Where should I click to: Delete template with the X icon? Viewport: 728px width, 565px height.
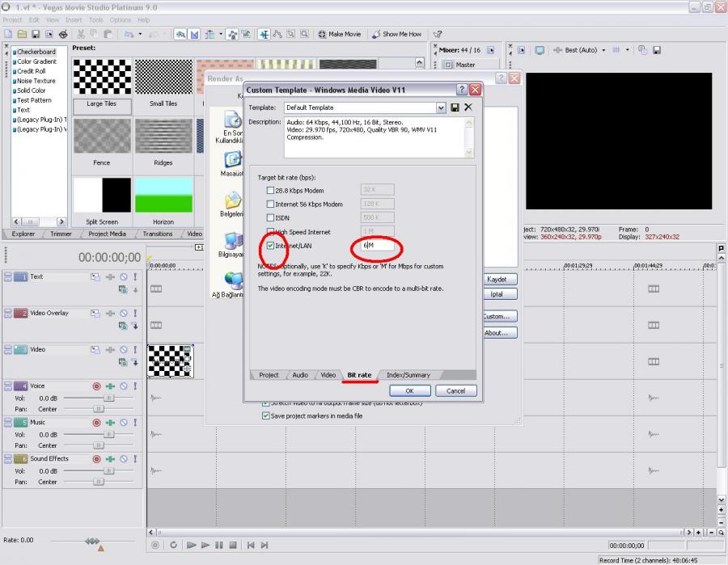(x=468, y=108)
